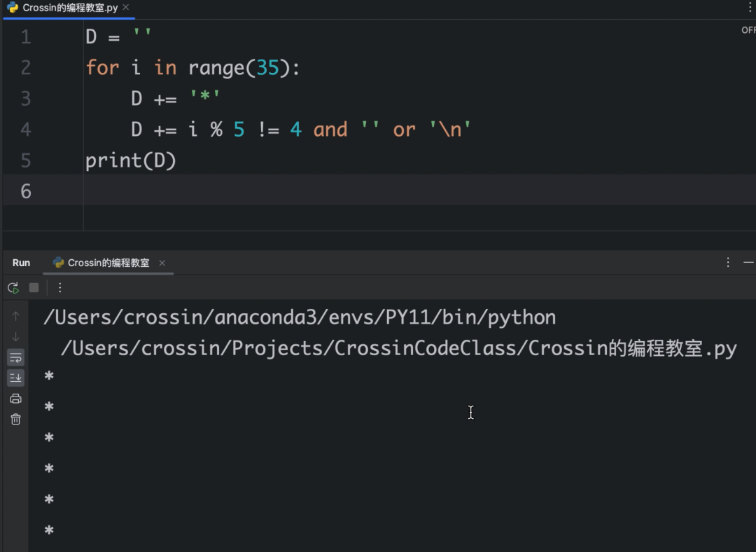Click the Run tool window label
The width and height of the screenshot is (756, 552).
pyautogui.click(x=21, y=263)
